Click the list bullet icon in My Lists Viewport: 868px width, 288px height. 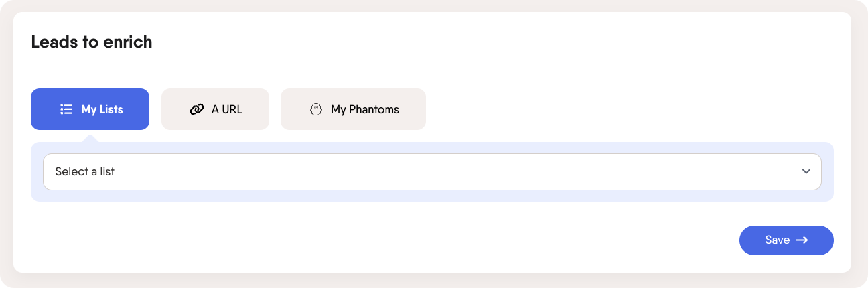pos(66,109)
